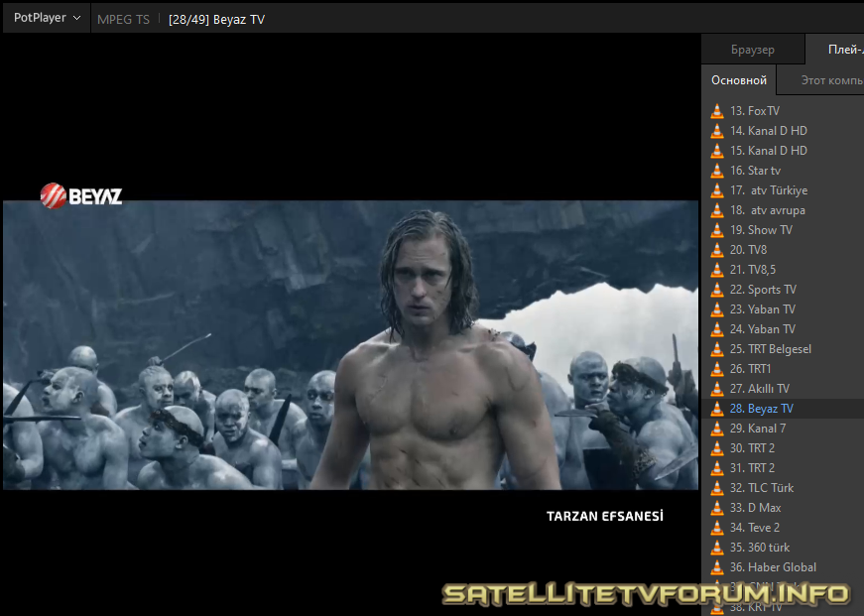Play channel 21. TV8,5

pos(783,270)
